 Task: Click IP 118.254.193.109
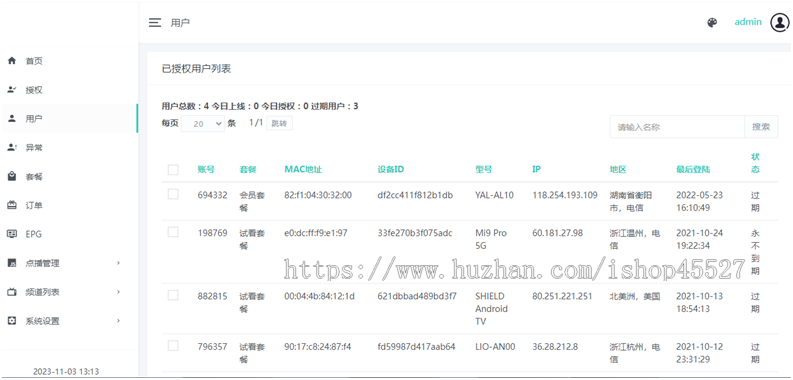tap(565, 195)
